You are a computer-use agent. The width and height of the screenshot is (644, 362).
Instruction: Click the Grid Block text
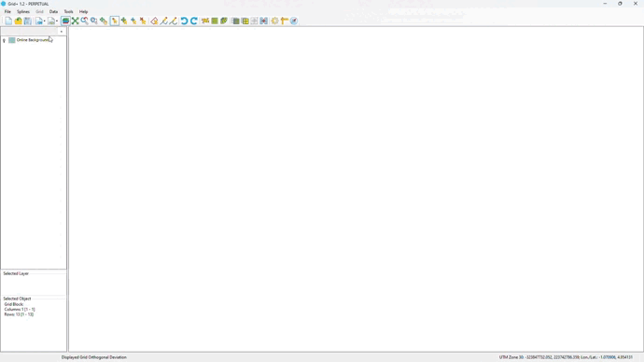tap(14, 304)
